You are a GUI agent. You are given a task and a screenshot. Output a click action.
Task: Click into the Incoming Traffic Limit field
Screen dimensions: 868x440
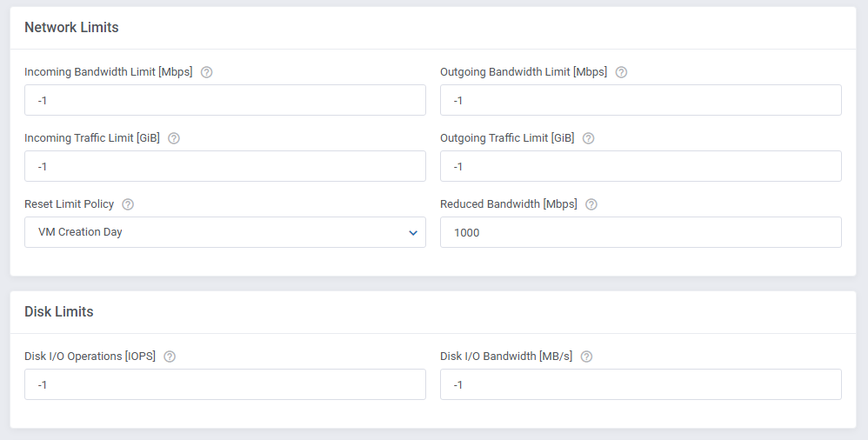tap(224, 166)
